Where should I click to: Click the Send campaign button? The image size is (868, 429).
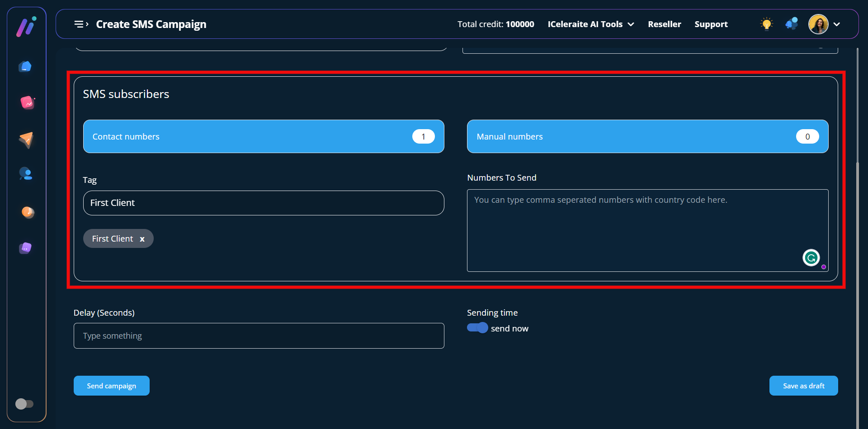coord(111,386)
